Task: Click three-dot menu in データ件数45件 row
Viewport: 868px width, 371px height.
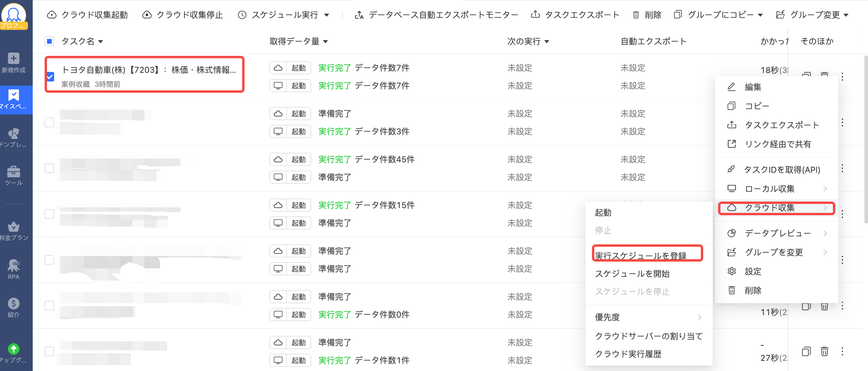Action: (x=842, y=168)
